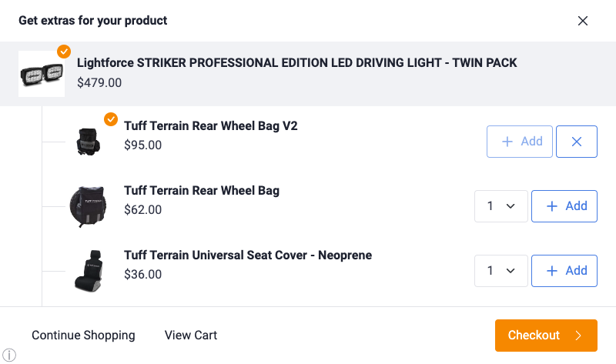Open quantity dropdown for Universal Seat Cover
The image size is (616, 364).
click(x=500, y=271)
